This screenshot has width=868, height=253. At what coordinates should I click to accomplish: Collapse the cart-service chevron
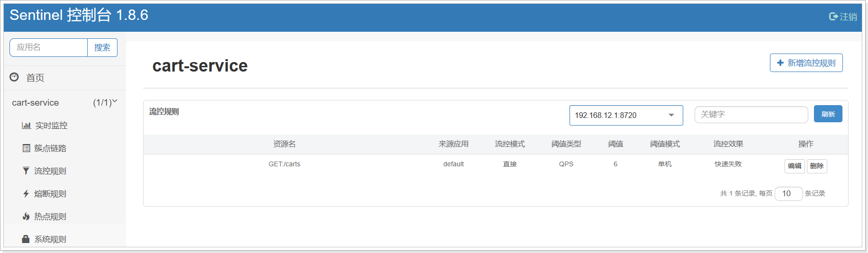click(115, 101)
